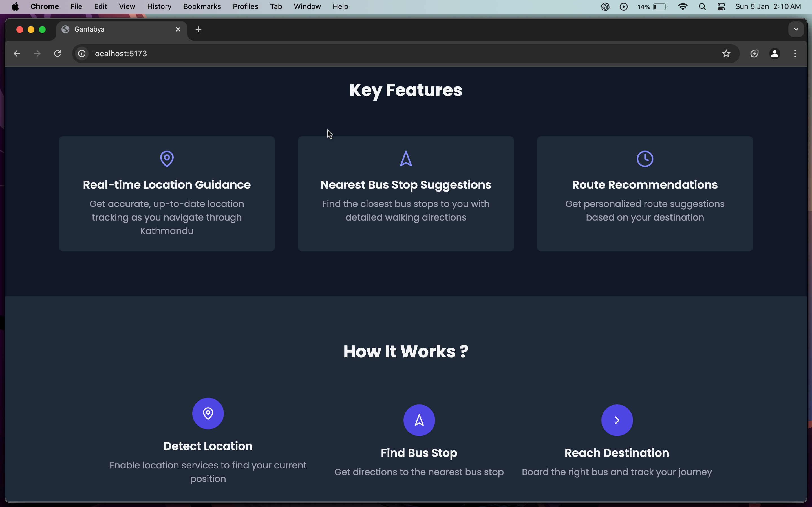Open the Bookmarks menu

click(x=202, y=7)
